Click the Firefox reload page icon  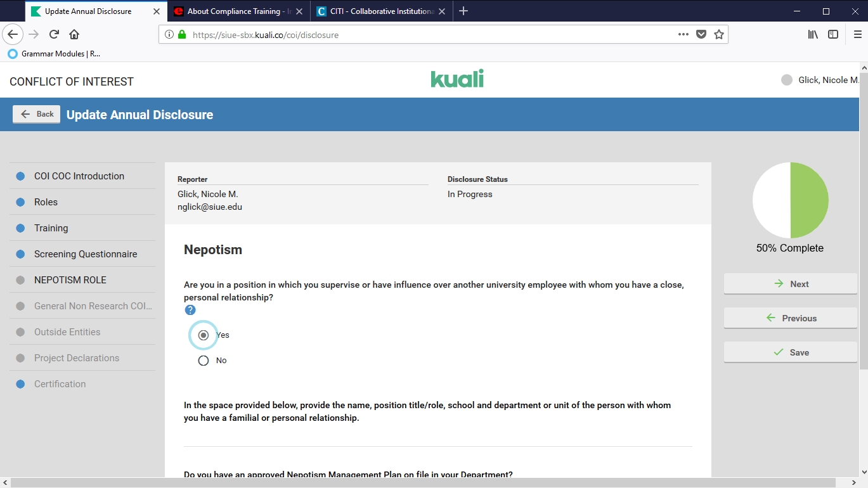[55, 34]
